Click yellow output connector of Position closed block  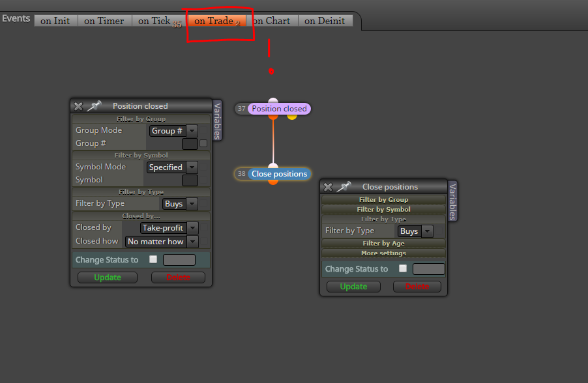292,117
